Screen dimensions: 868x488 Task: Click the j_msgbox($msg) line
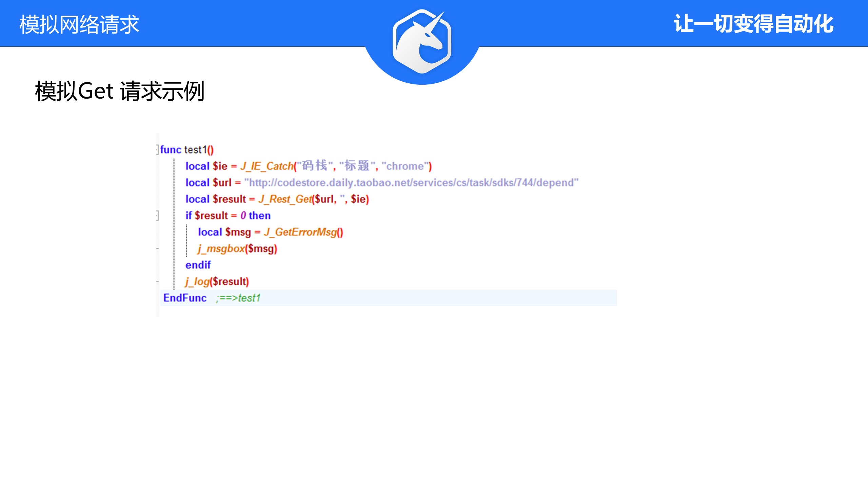pyautogui.click(x=237, y=249)
